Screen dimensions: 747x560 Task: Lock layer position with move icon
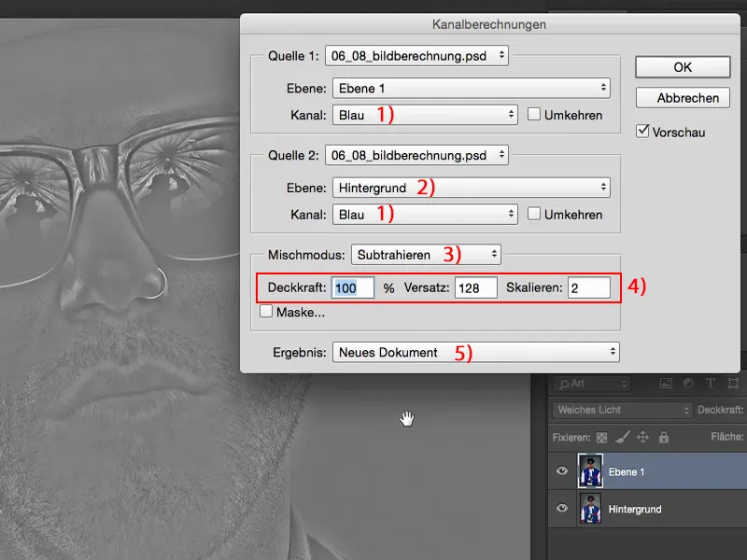(642, 437)
